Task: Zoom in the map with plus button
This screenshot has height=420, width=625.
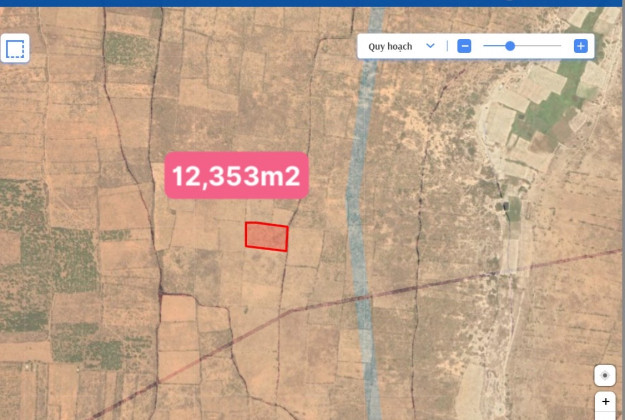Action: point(605,402)
